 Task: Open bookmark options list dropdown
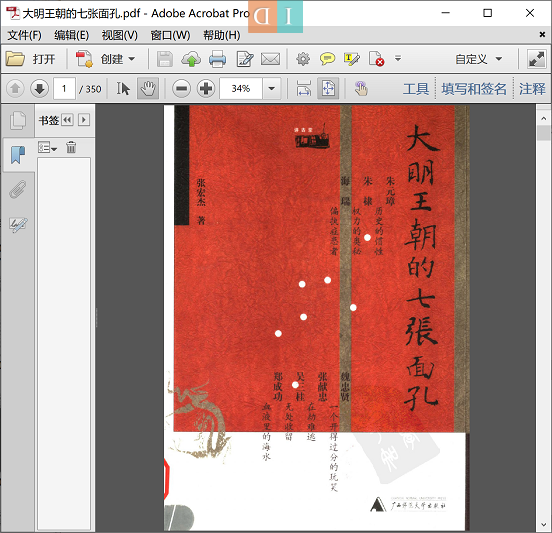47,148
